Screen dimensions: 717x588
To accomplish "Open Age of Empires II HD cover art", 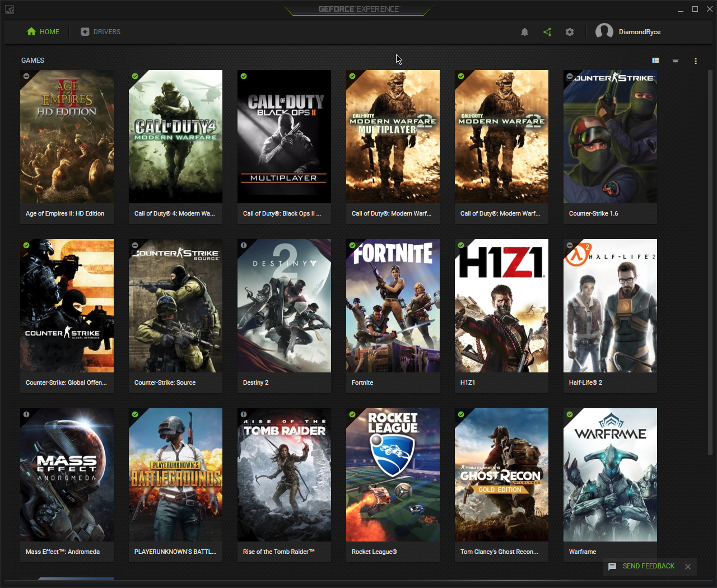I will 67,137.
